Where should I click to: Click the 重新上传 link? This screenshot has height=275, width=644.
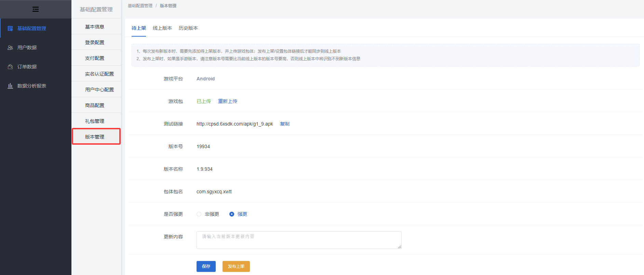pos(228,101)
